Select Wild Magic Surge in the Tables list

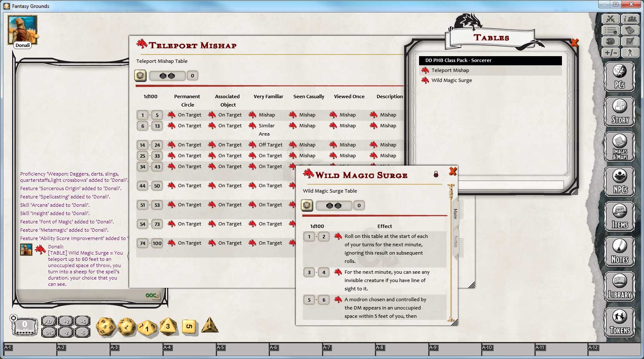(x=451, y=80)
